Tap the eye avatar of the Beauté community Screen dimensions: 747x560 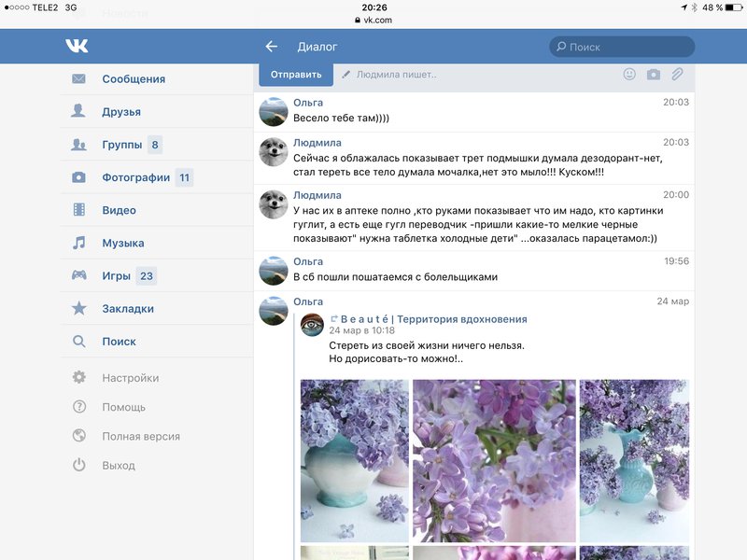312,325
